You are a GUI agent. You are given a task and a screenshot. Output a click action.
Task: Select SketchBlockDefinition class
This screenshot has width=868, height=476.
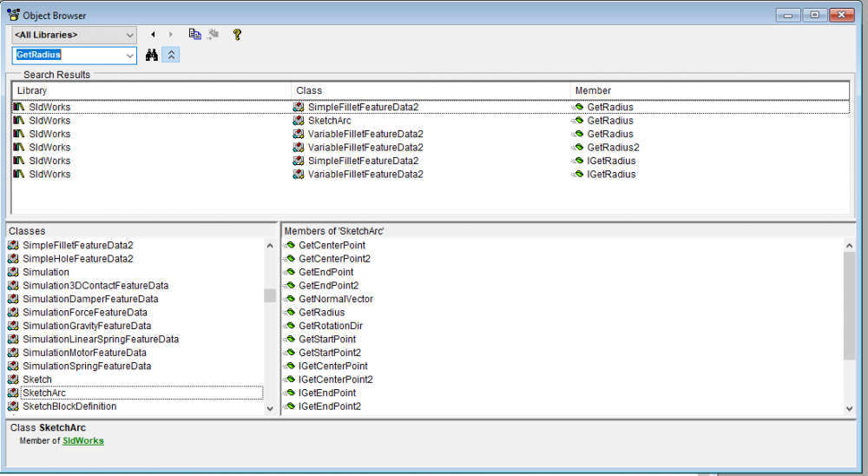(69, 407)
